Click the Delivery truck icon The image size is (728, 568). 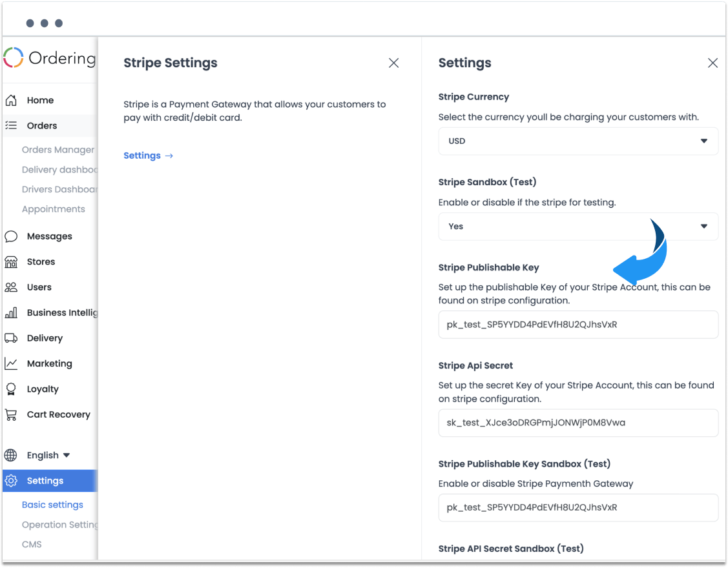[x=11, y=338]
